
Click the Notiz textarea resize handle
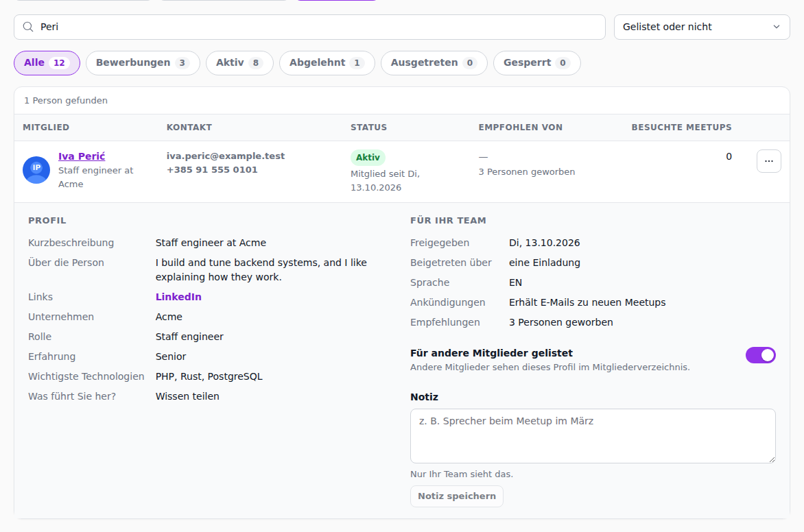point(772,459)
